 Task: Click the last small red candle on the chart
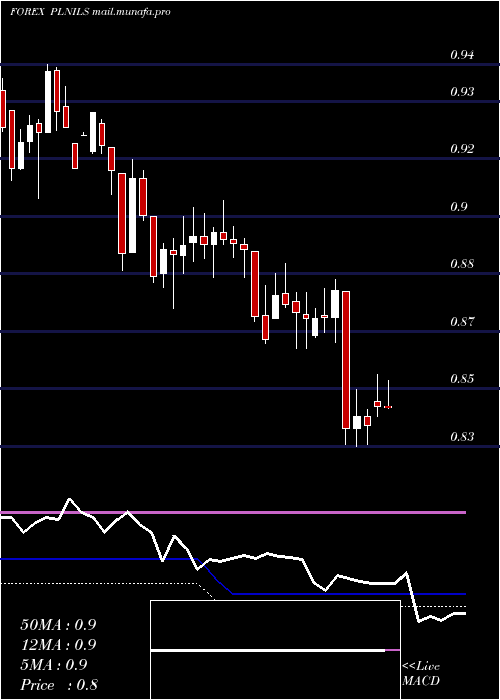coord(388,407)
